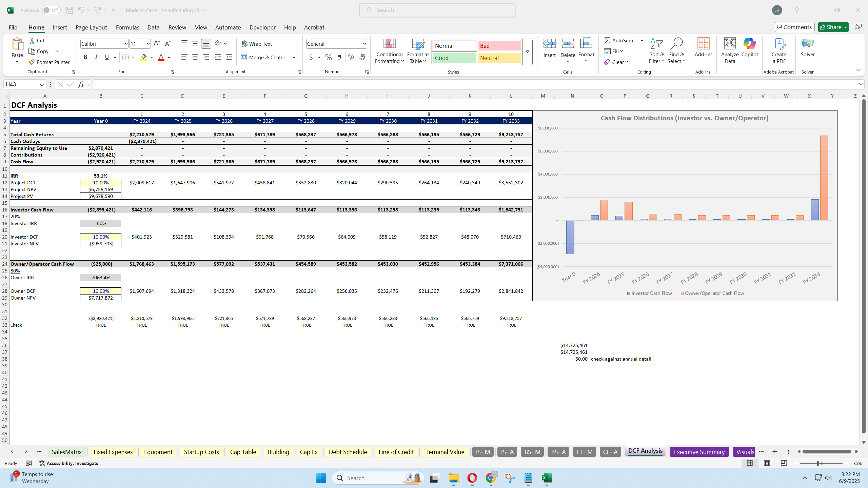
Task: Open the Merge & Center dropdown
Action: point(294,57)
